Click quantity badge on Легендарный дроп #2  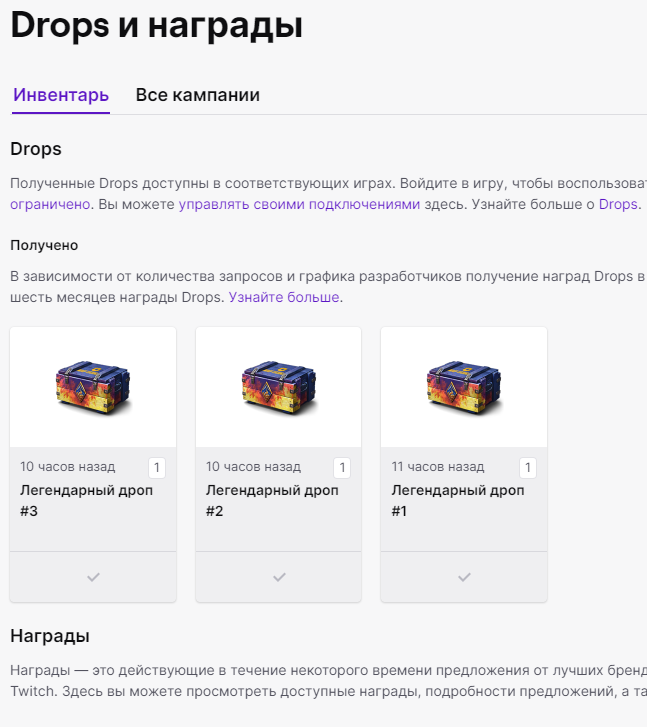[342, 468]
